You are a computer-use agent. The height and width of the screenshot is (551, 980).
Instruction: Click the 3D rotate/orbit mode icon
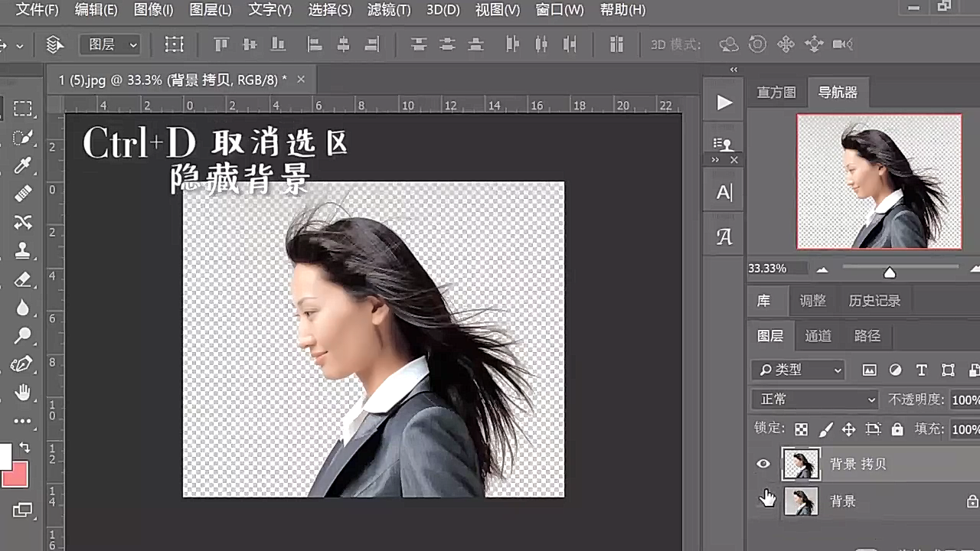click(729, 44)
